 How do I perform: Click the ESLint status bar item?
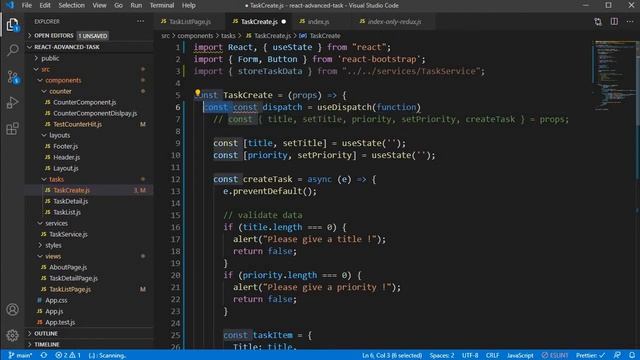[554, 355]
